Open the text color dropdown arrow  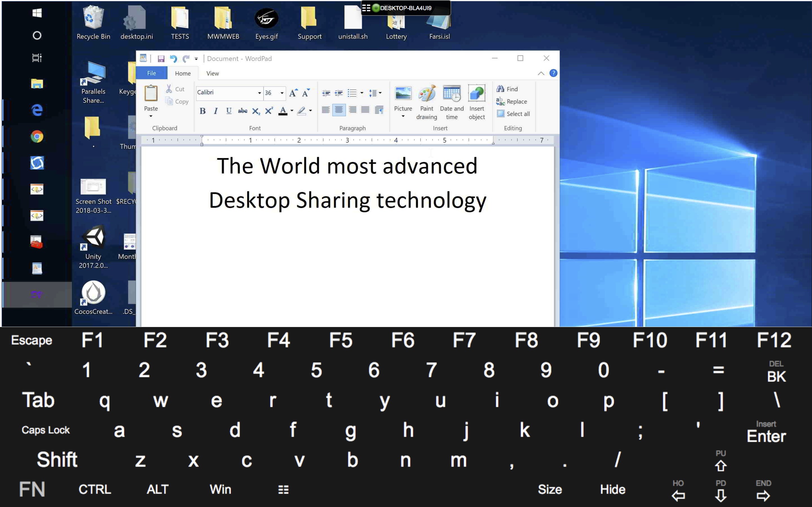point(292,111)
